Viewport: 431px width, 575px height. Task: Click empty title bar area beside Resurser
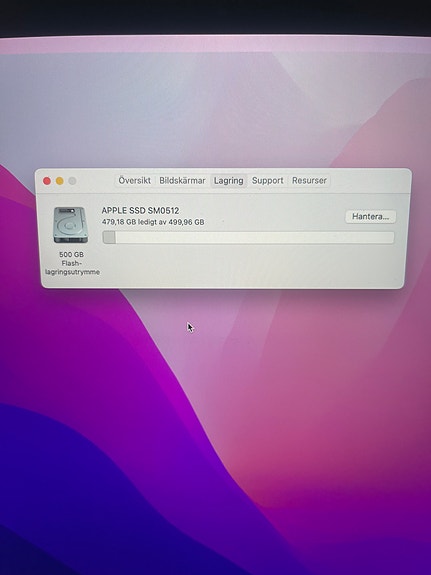pos(369,180)
